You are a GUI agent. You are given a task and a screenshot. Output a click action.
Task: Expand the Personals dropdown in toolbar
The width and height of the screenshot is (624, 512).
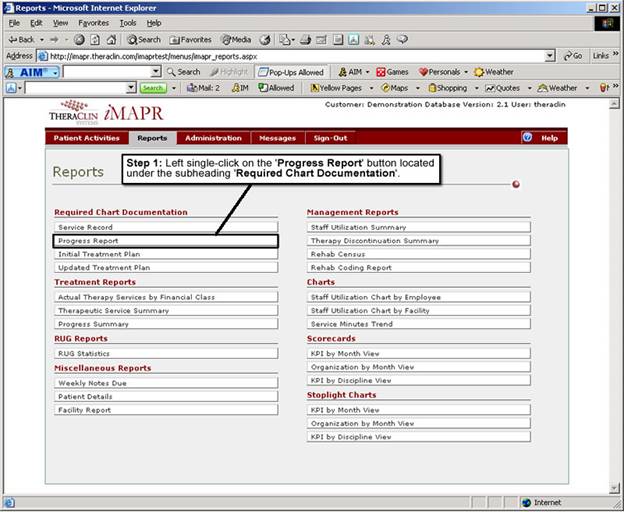(x=466, y=72)
